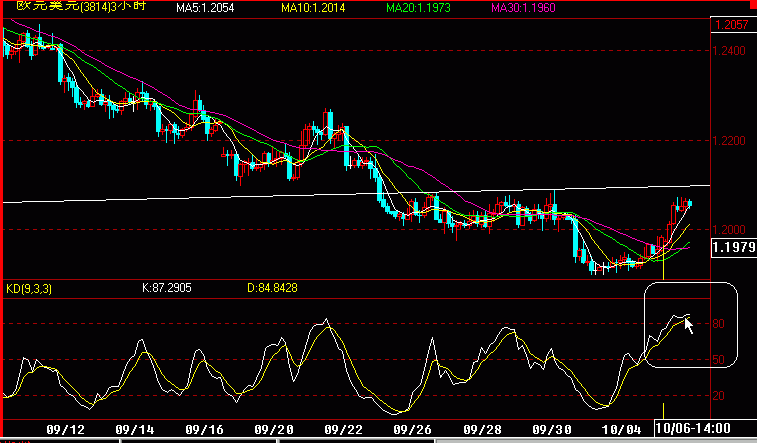This screenshot has width=757, height=443.
Task: Select the MA30:1.1960 indicator label
Action: click(x=523, y=7)
